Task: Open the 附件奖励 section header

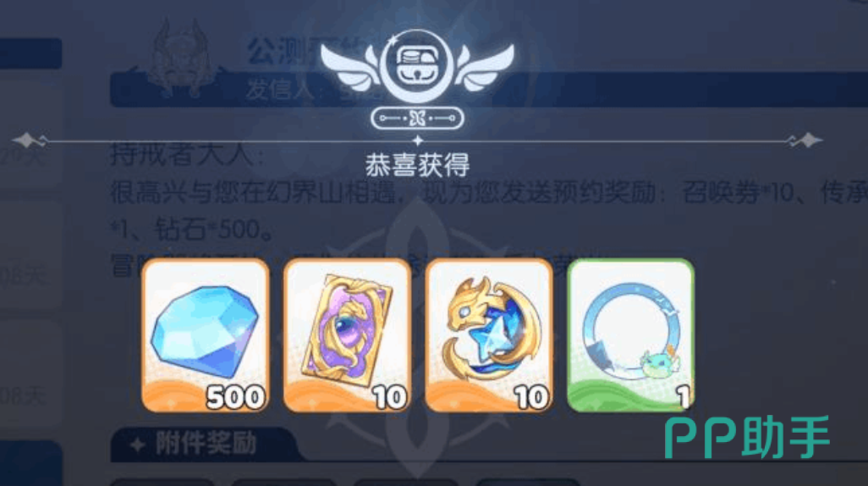Action: pos(202,444)
